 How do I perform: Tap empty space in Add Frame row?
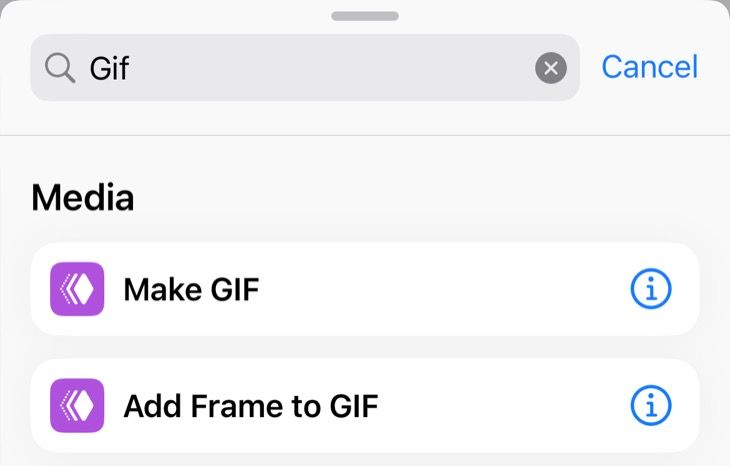pyautogui.click(x=500, y=406)
